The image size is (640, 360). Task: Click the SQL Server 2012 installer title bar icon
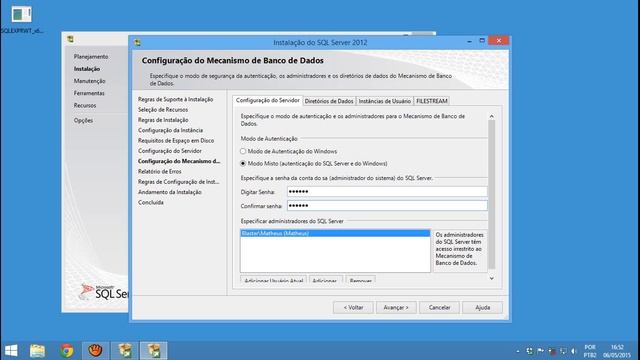138,42
